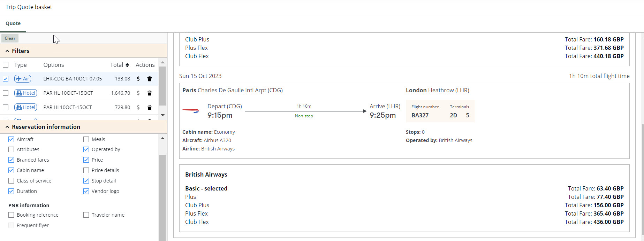Collapse the Reservation information section
Image resolution: width=644 pixels, height=241 pixels.
[x=7, y=127]
